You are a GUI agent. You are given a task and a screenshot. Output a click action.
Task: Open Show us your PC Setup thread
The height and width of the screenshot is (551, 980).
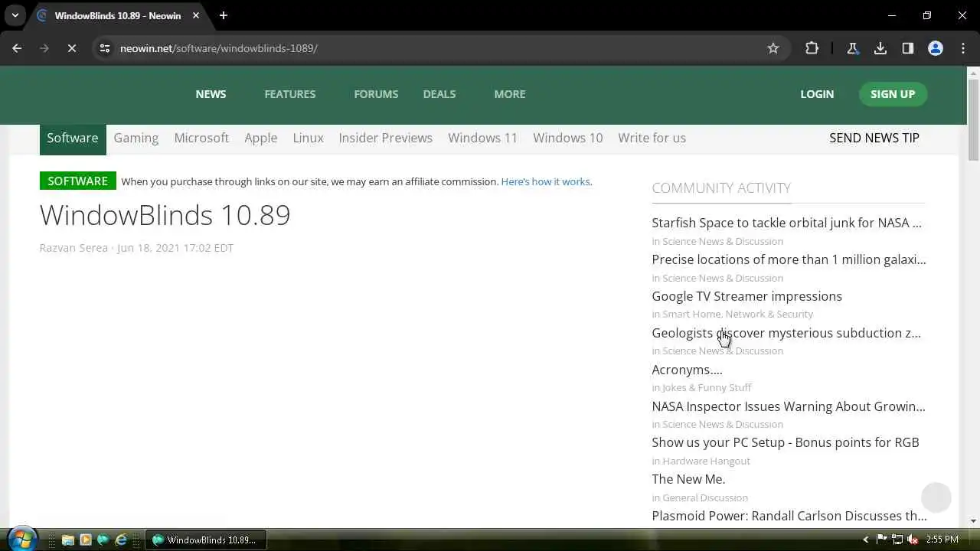click(x=786, y=442)
